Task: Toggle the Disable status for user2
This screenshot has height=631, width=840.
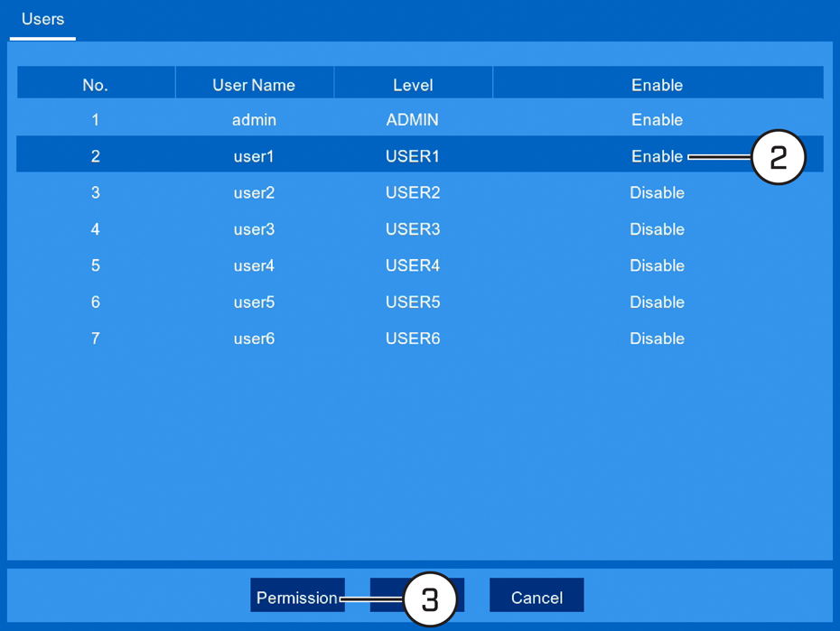Action: coord(658,192)
